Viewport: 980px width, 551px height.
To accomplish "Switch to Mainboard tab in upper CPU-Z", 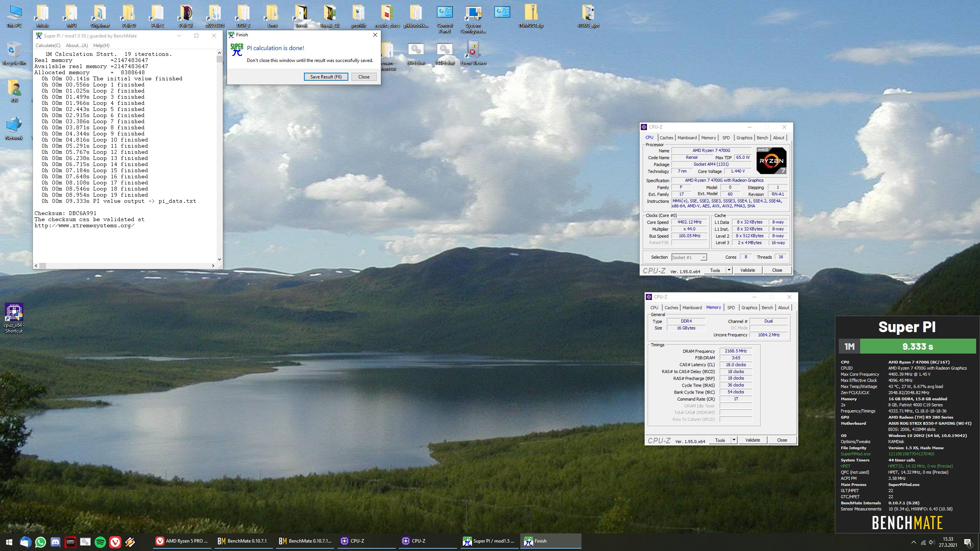I will tap(687, 138).
